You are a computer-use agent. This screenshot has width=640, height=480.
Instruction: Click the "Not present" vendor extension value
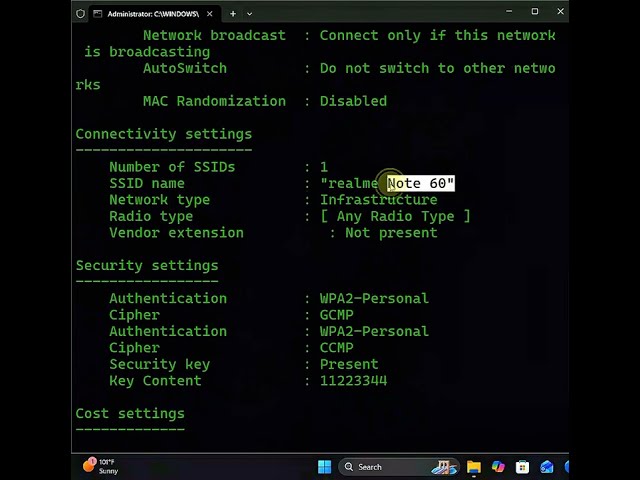pos(391,233)
